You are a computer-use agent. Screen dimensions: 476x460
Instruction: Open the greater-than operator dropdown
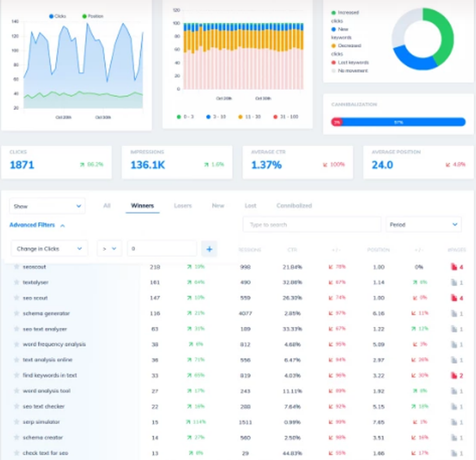(109, 249)
